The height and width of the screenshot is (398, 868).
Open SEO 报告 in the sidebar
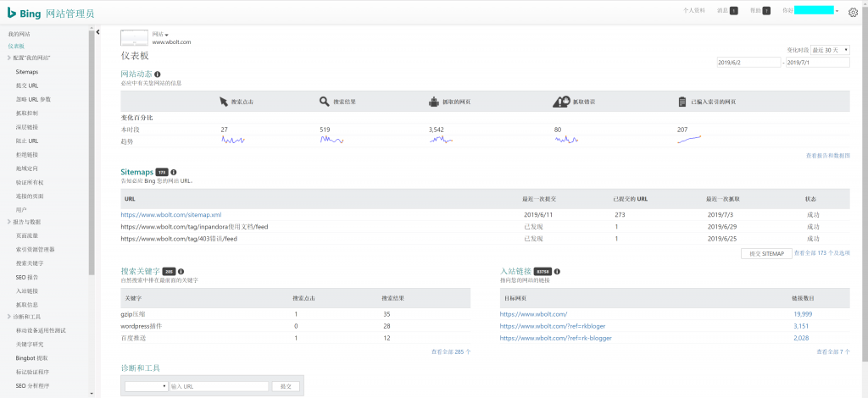click(x=26, y=277)
